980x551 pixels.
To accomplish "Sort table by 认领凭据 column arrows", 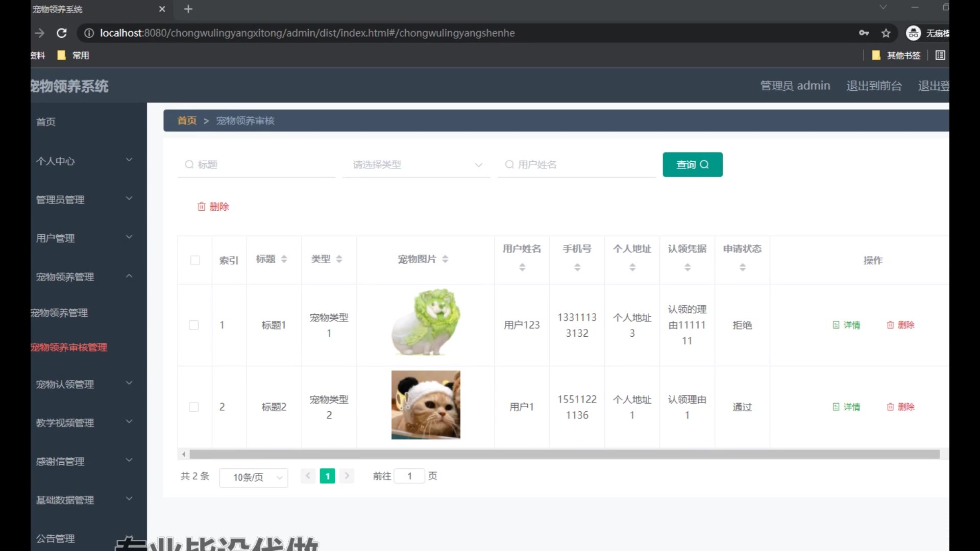I will (x=688, y=267).
